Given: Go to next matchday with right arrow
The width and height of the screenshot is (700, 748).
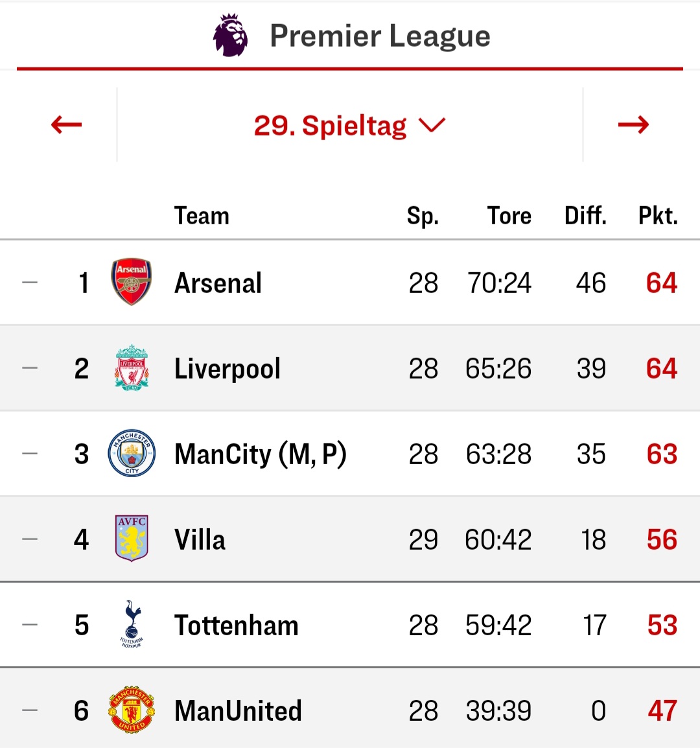Looking at the screenshot, I should (633, 125).
